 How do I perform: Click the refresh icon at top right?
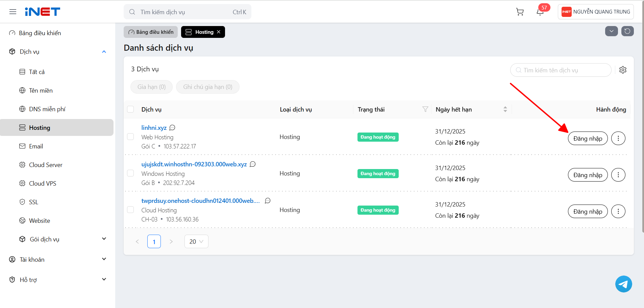627,31
